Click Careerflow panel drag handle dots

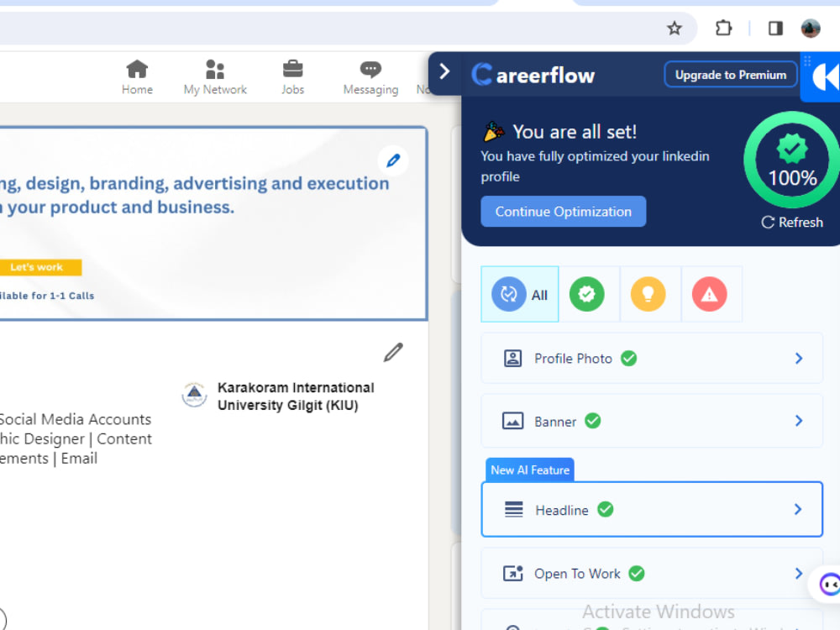[x=806, y=60]
